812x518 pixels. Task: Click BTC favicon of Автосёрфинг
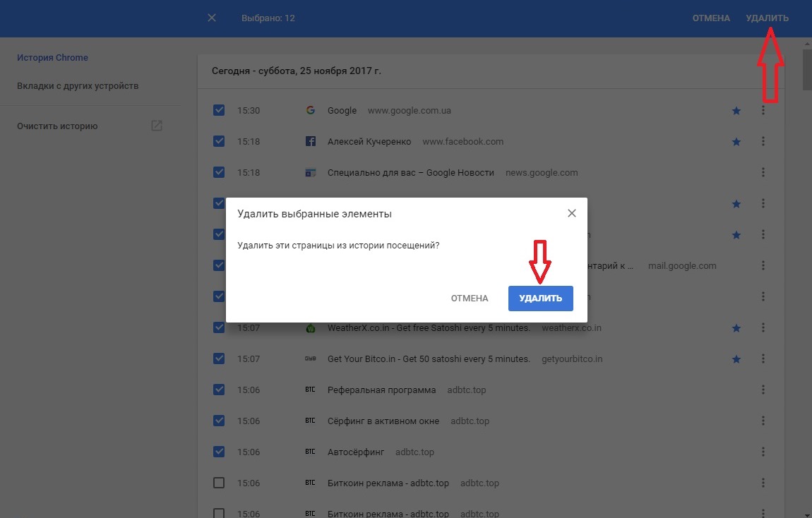310,452
